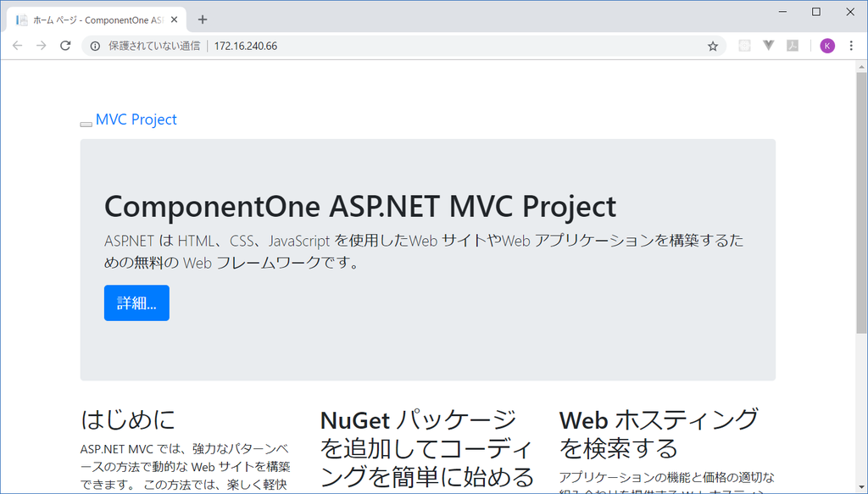Click the 保護されていない通信 security label
The width and height of the screenshot is (868, 494).
coord(154,46)
